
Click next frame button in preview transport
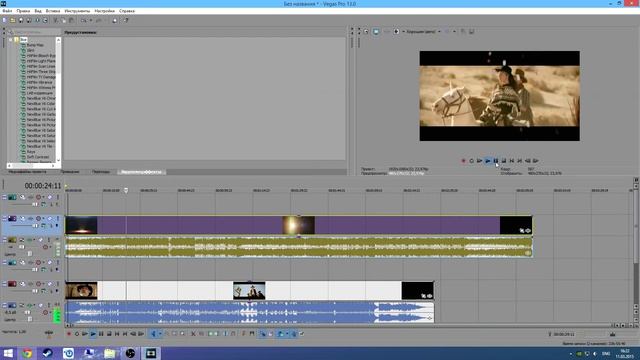click(536, 161)
